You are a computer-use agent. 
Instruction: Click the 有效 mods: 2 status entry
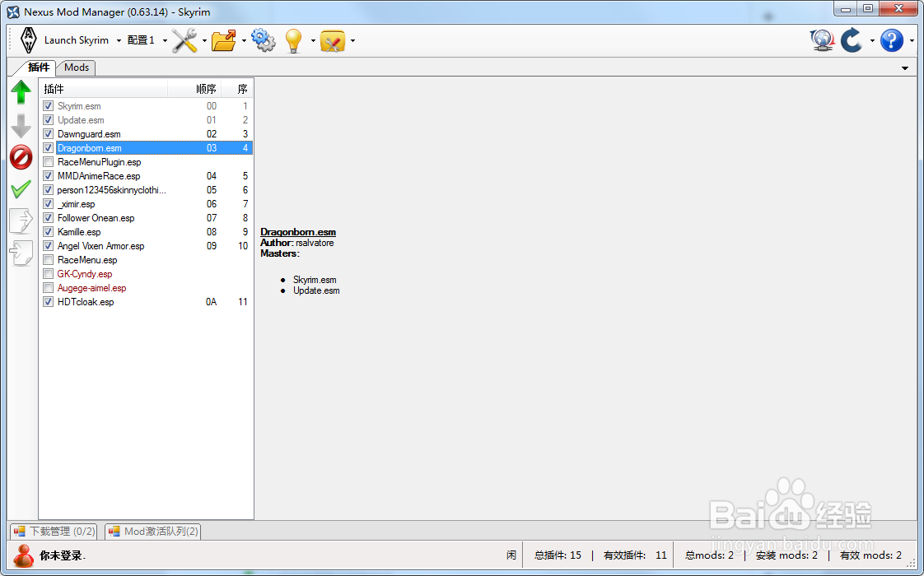pos(870,555)
